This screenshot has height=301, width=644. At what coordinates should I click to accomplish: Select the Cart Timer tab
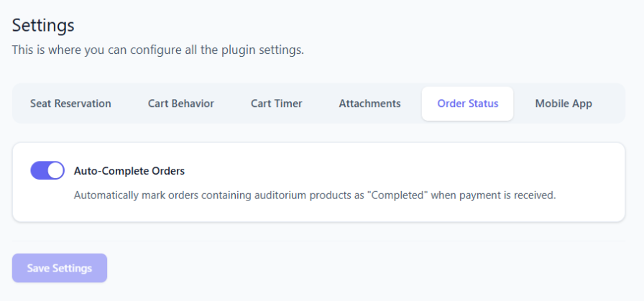pos(277,103)
